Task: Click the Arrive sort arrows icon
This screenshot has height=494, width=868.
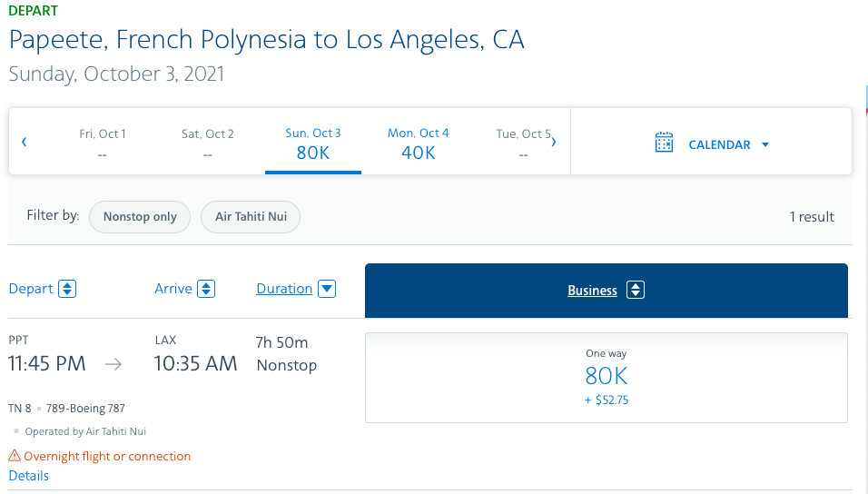Action: coord(206,289)
